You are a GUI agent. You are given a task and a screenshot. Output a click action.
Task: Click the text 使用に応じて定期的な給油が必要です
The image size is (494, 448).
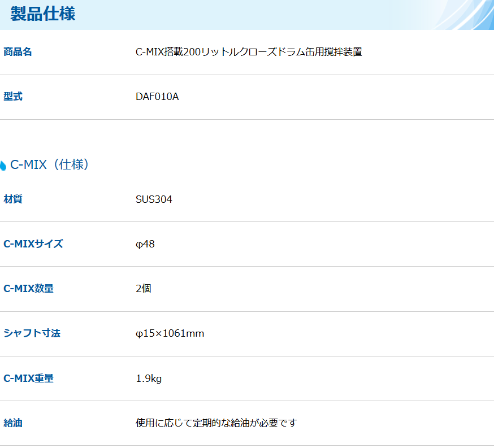click(216, 423)
